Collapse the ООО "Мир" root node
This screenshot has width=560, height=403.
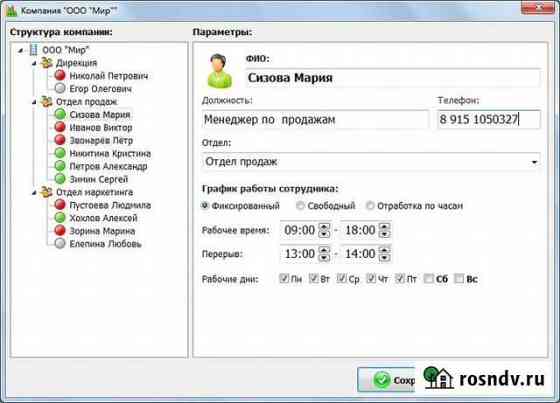coord(21,50)
